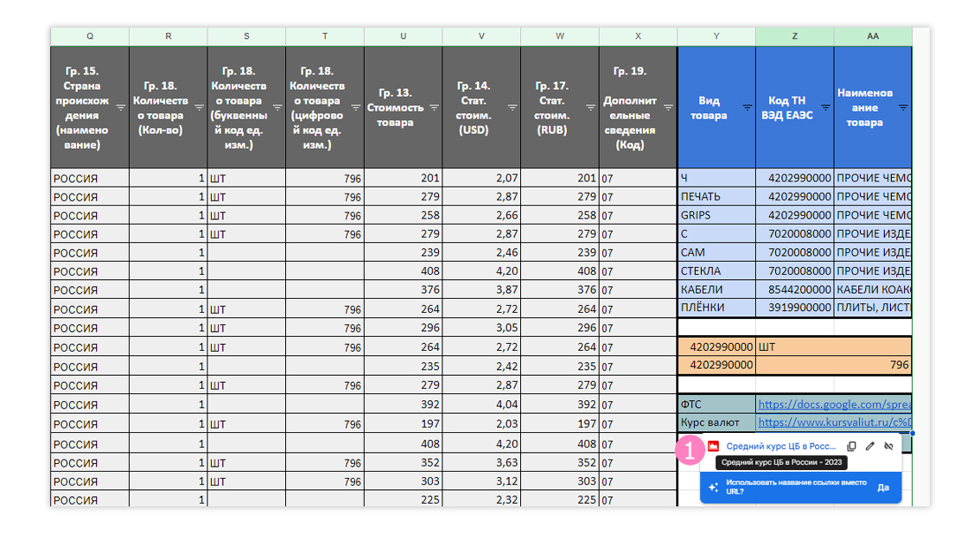Click the USD value '3,87'

(x=481, y=289)
